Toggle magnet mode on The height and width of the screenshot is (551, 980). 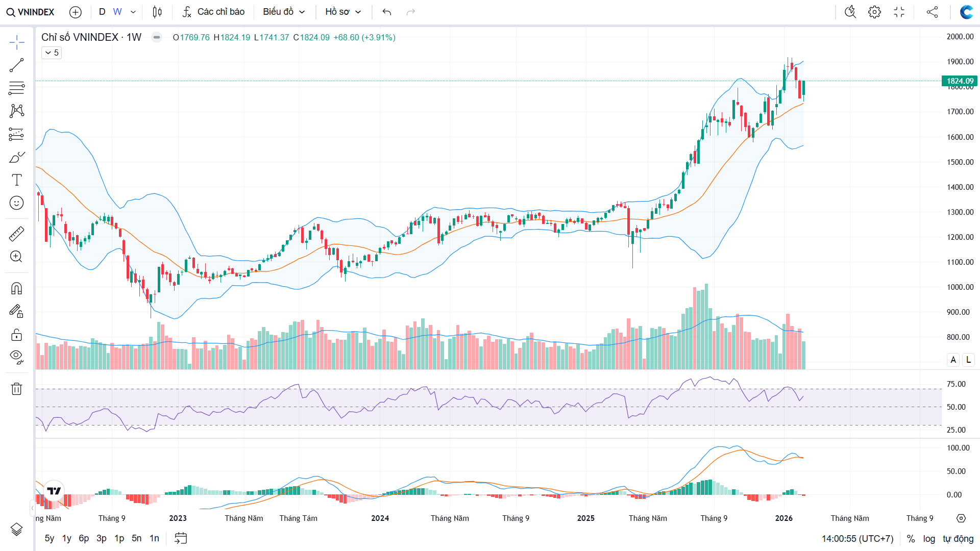16,289
